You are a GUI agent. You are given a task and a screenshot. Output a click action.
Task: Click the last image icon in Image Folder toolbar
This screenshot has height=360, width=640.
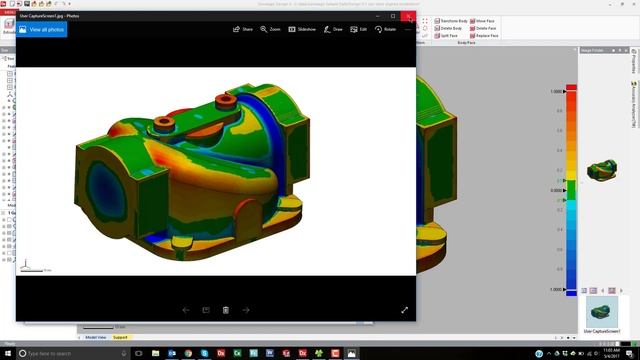[x=612, y=291]
